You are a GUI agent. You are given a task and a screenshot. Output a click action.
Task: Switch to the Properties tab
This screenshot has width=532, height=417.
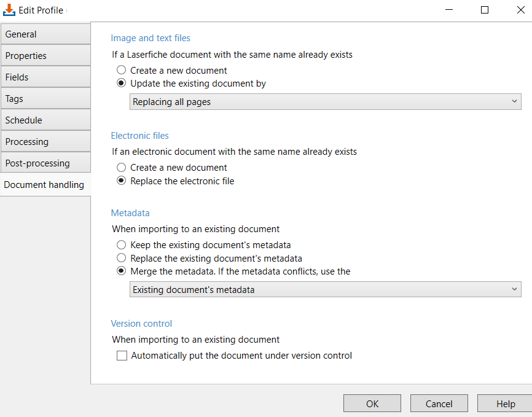45,56
